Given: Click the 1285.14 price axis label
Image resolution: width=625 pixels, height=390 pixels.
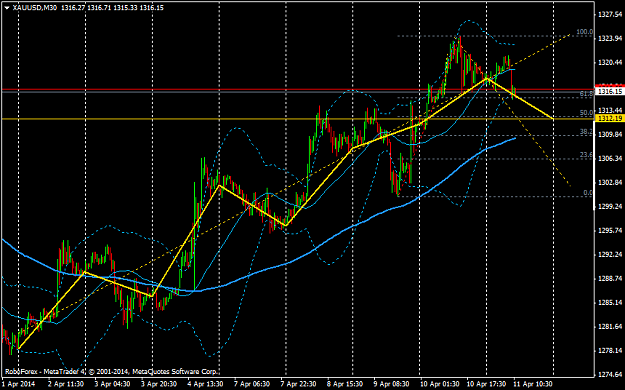Looking at the screenshot, I should click(x=610, y=303).
